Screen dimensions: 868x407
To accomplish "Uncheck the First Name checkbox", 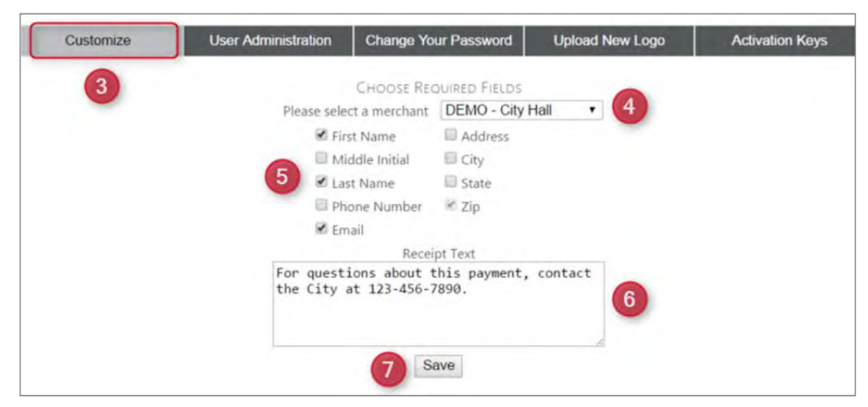I will [x=322, y=135].
